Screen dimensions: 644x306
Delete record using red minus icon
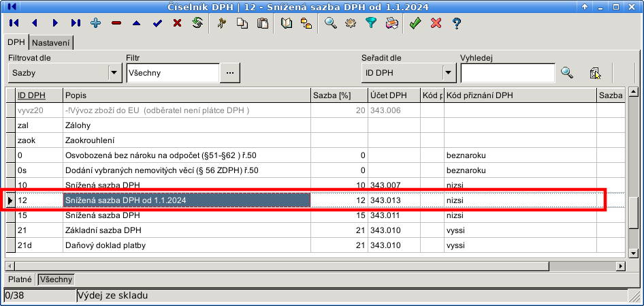(116, 23)
